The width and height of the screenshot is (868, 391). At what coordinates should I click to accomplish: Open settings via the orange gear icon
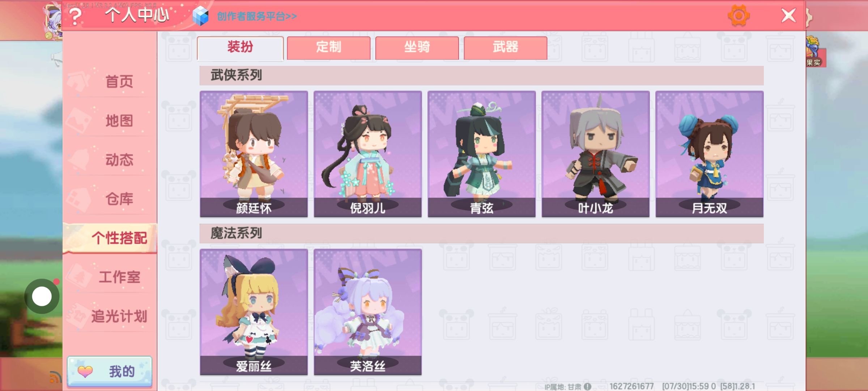tap(739, 16)
